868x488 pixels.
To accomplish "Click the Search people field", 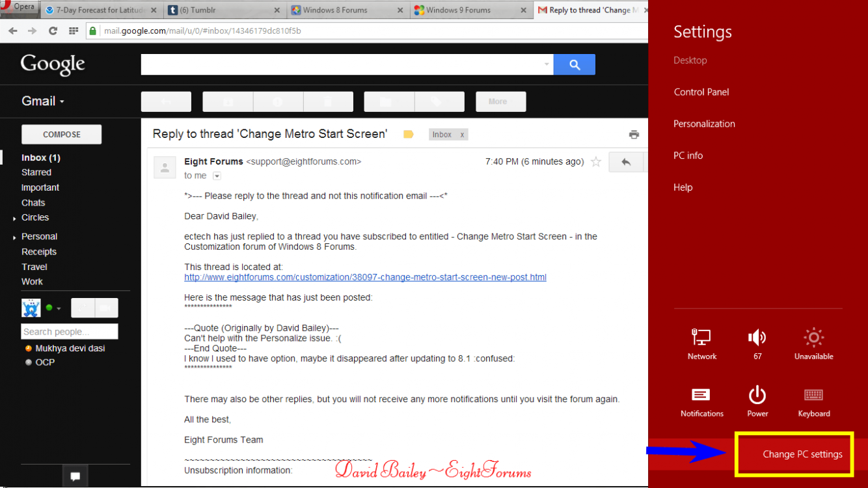I will (70, 332).
